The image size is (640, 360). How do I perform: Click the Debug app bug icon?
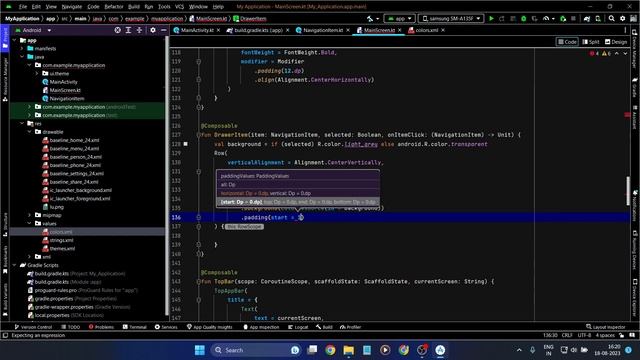(524, 19)
